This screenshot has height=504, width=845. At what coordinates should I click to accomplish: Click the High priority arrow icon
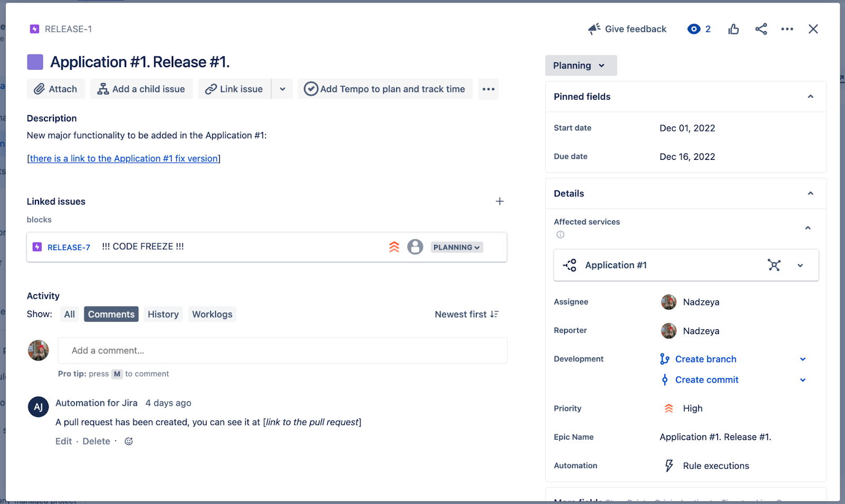(x=669, y=408)
